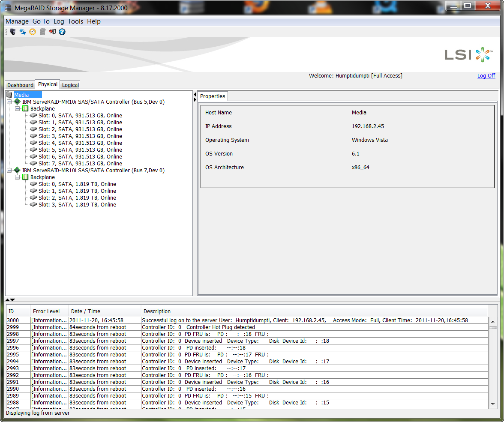This screenshot has width=504, height=422.
Task: Click the Error Level column header
Action: tap(49, 311)
